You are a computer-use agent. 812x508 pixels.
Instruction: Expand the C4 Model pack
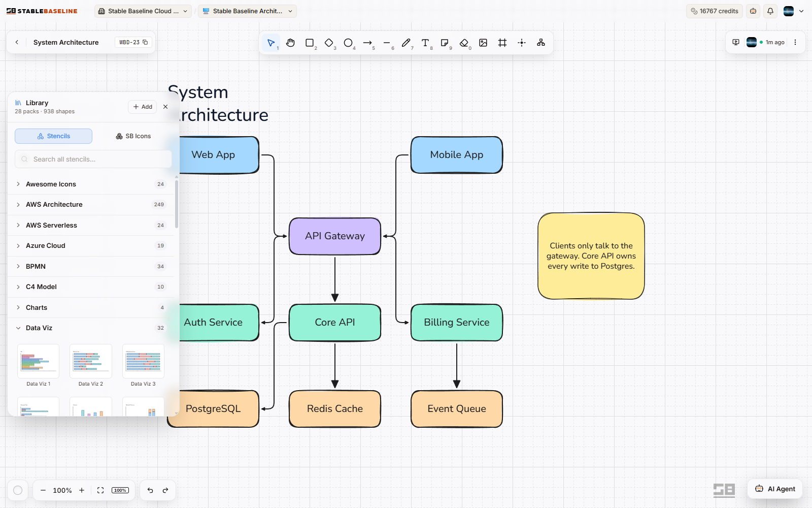[x=91, y=287]
